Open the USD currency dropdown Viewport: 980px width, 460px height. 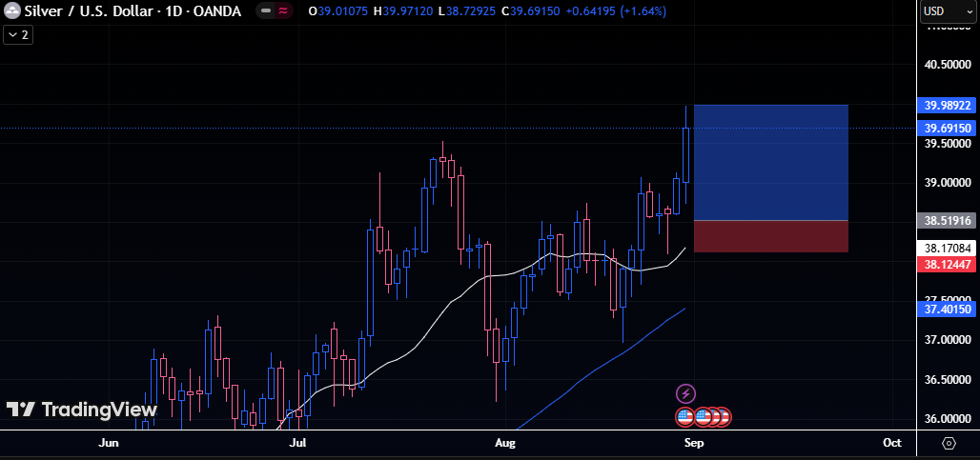pos(949,11)
